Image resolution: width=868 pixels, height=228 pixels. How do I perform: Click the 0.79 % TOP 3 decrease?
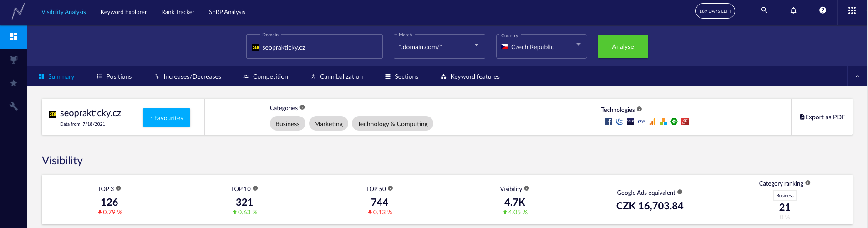coord(110,212)
